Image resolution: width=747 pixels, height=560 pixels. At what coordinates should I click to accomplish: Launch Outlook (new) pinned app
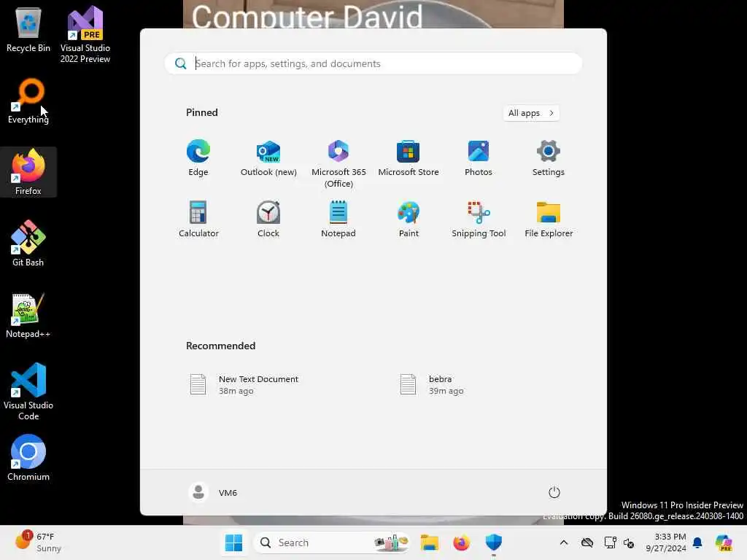(268, 158)
